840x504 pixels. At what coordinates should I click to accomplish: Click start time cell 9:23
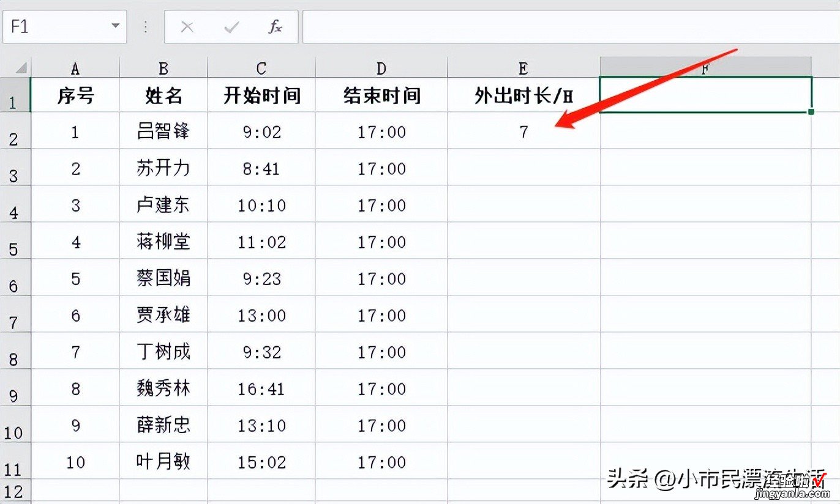coord(261,278)
